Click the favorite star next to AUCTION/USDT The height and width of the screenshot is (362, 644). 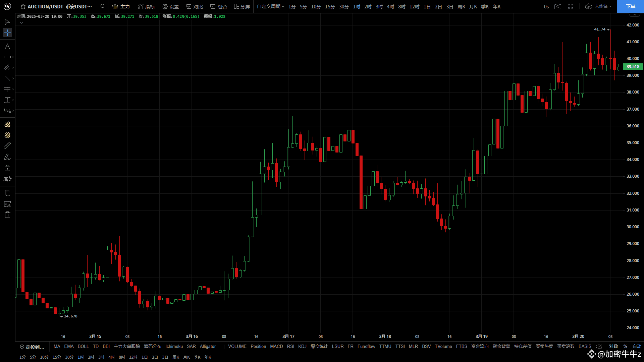tap(23, 6)
